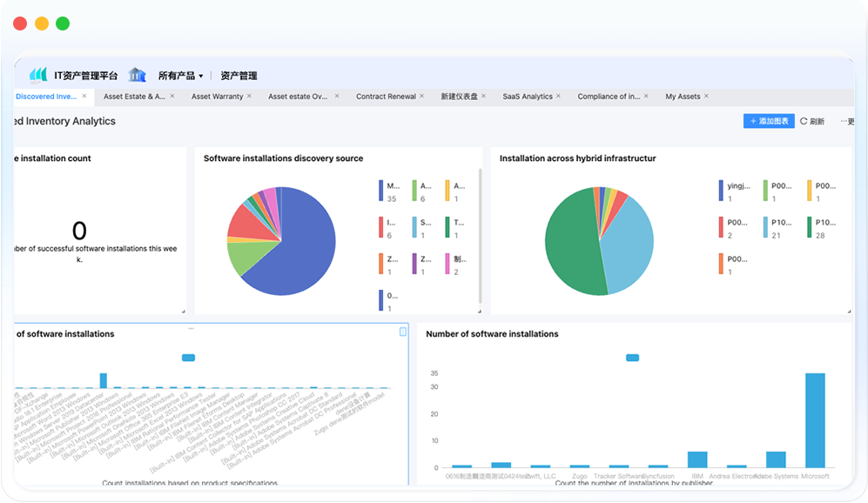
Task: Open the 新建仪表盘 tab
Action: click(459, 97)
